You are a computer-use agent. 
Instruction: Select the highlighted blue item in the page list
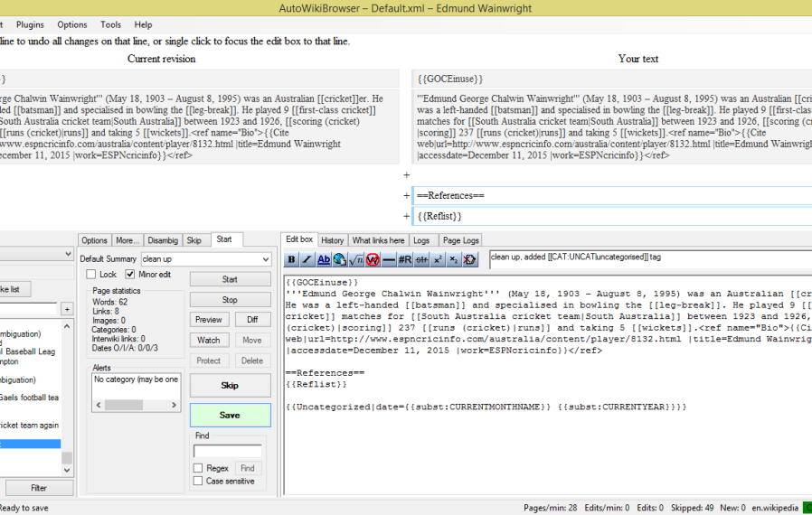[x=30, y=444]
